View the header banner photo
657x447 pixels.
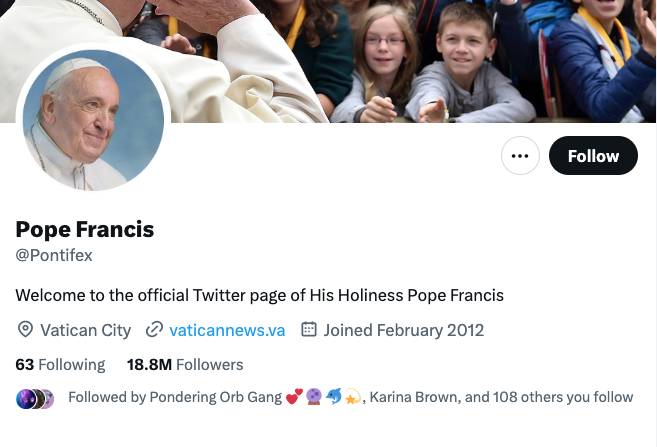pos(420,55)
